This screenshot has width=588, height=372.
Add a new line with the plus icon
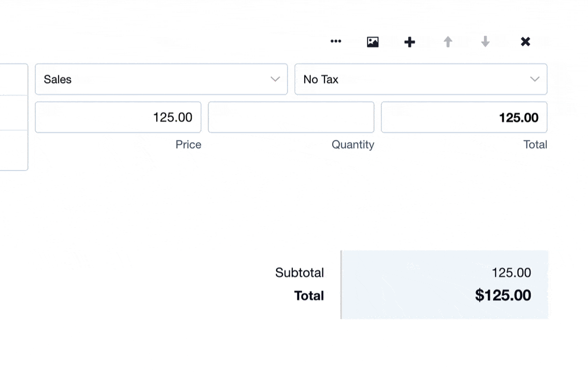(409, 41)
